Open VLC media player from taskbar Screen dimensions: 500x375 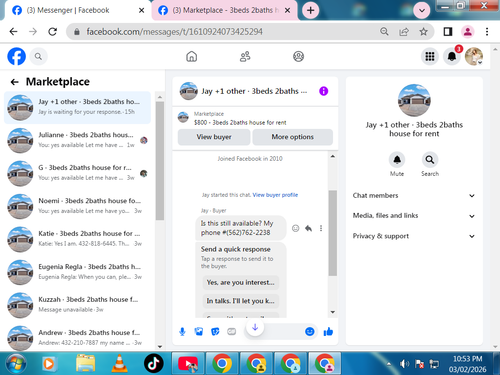(x=119, y=363)
